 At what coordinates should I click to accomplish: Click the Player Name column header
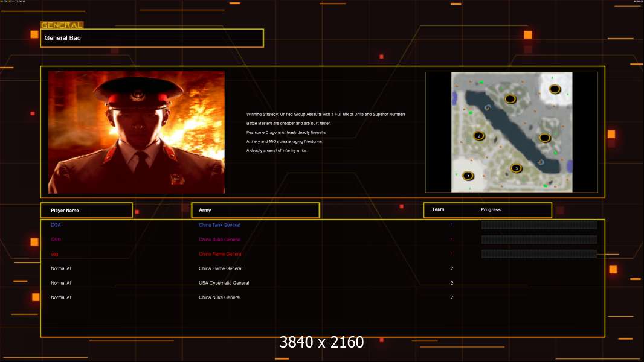click(86, 211)
